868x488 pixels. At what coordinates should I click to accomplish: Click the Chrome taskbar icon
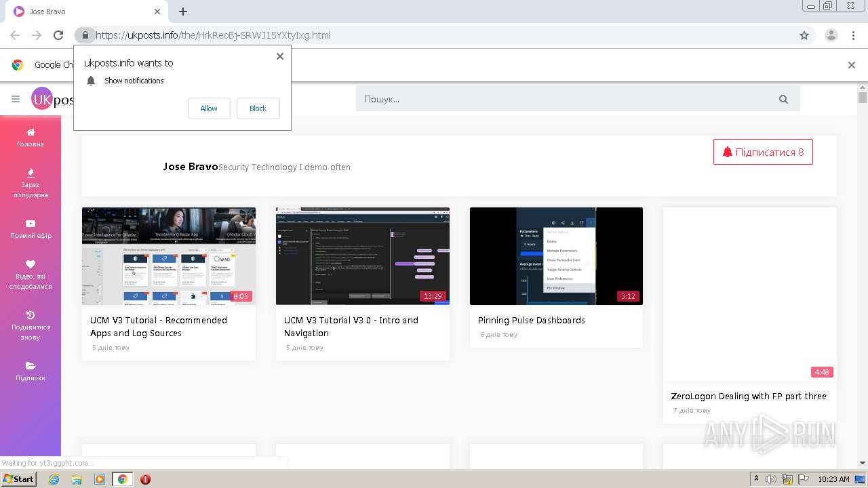122,479
